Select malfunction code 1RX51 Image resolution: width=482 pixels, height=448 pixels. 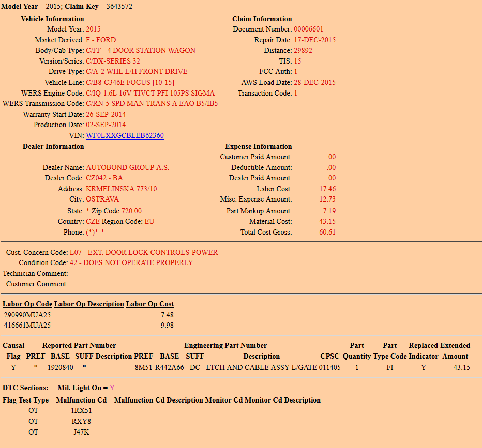pyautogui.click(x=81, y=411)
